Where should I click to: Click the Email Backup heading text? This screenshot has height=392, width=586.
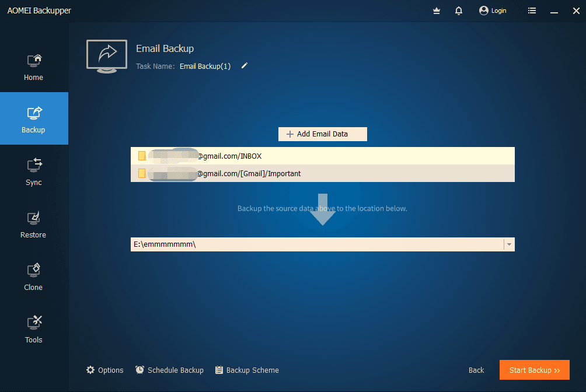click(x=165, y=48)
